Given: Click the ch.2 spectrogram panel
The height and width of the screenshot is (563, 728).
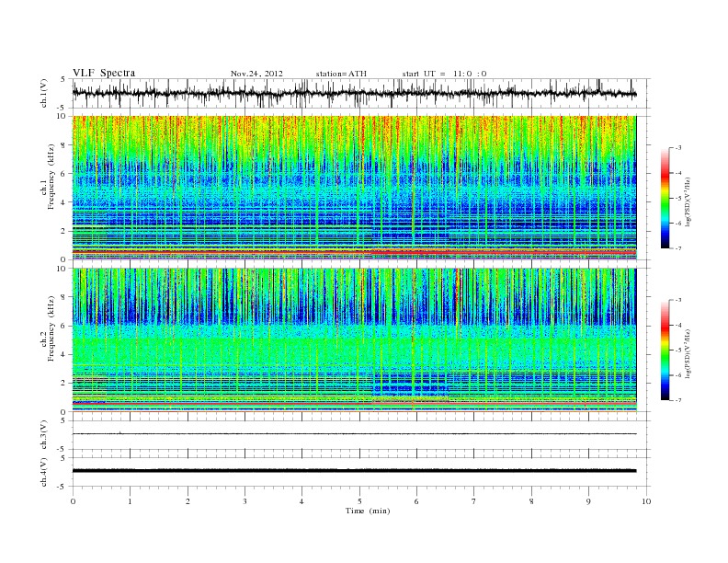Looking at the screenshot, I should point(354,340).
